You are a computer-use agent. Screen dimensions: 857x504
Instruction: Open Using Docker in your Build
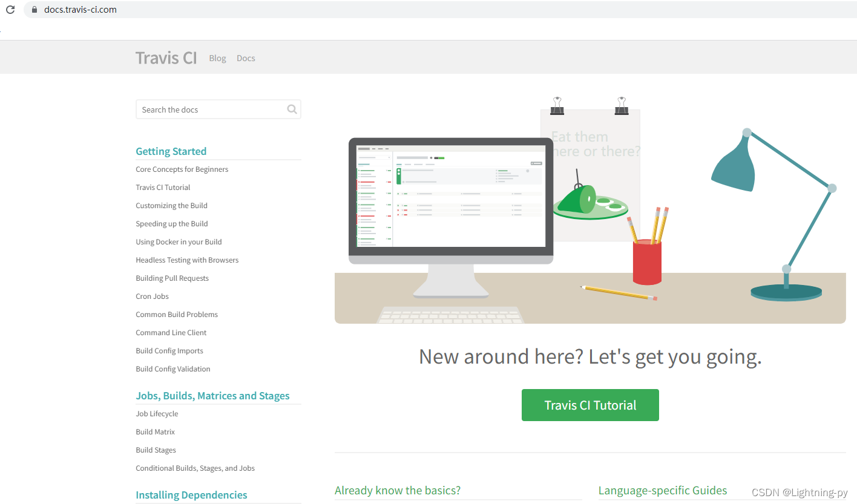pyautogui.click(x=179, y=242)
